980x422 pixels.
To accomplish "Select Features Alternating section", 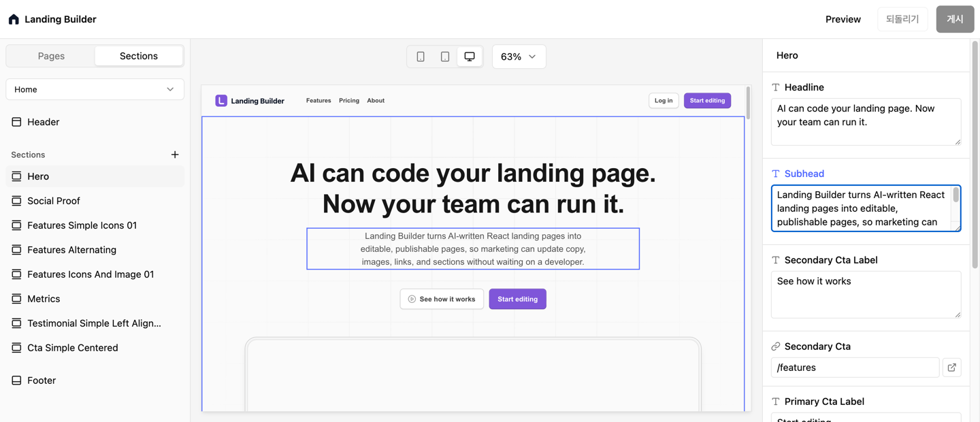I will [95, 250].
